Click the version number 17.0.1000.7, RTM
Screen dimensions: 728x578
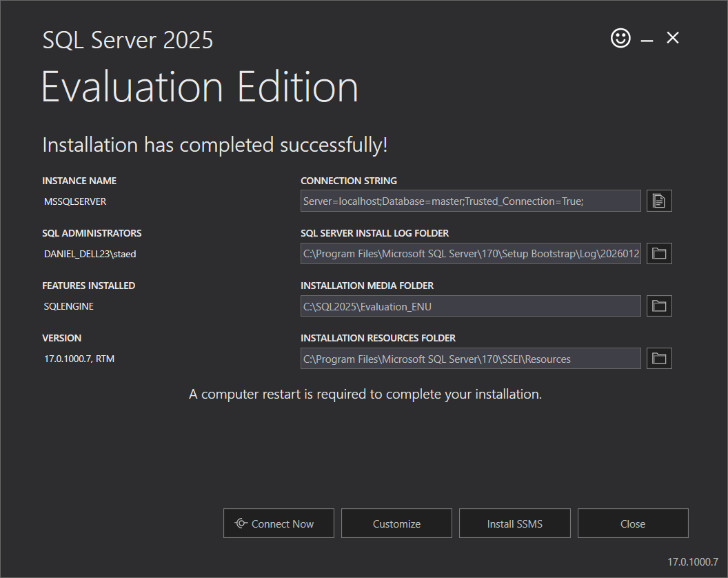(79, 358)
